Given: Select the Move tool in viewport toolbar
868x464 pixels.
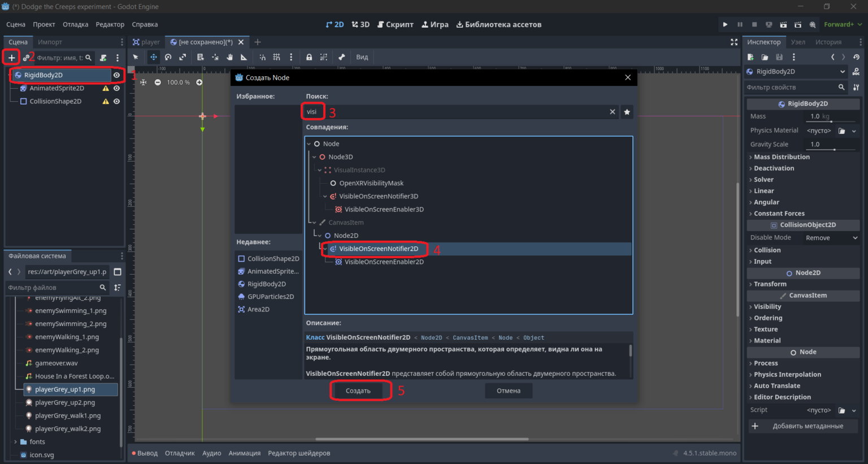Looking at the screenshot, I should [x=153, y=57].
